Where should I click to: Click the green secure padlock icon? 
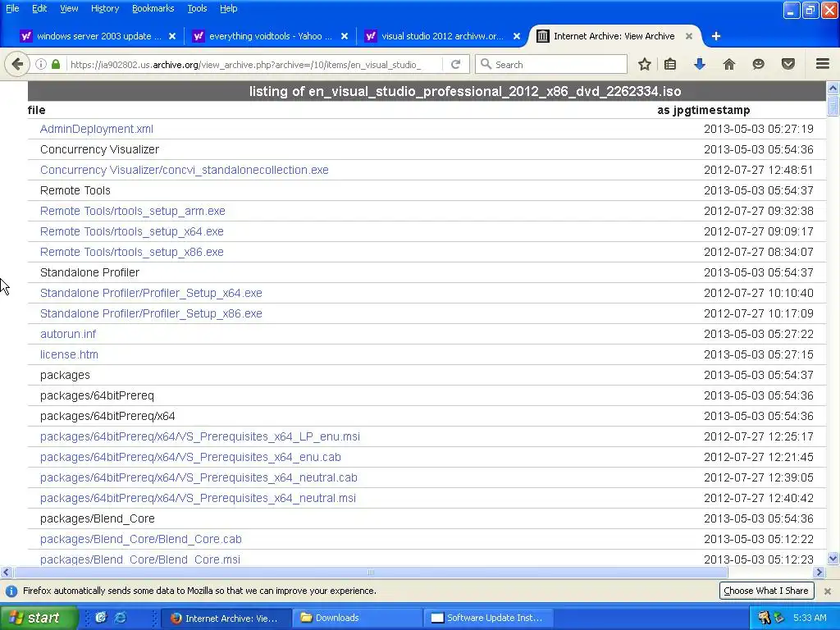(x=56, y=64)
